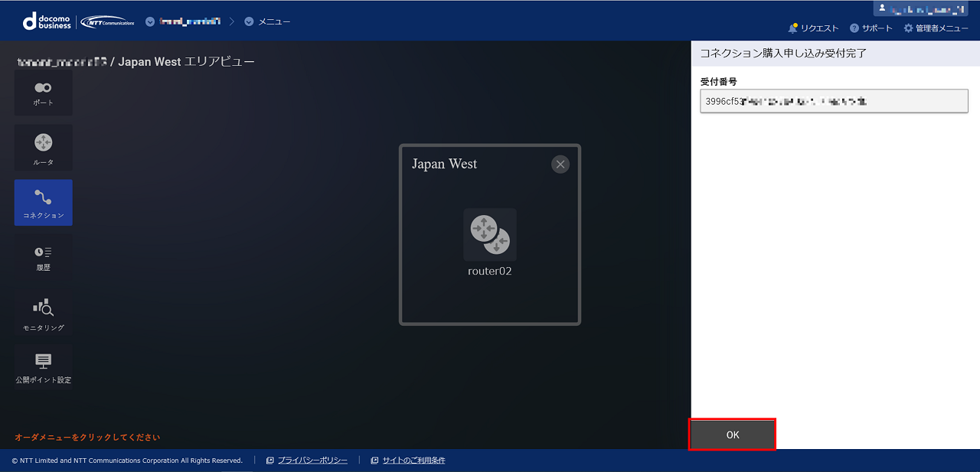This screenshot has height=472, width=980.
Task: Open the 履歴 (History) sidebar icon
Action: pyautogui.click(x=43, y=257)
